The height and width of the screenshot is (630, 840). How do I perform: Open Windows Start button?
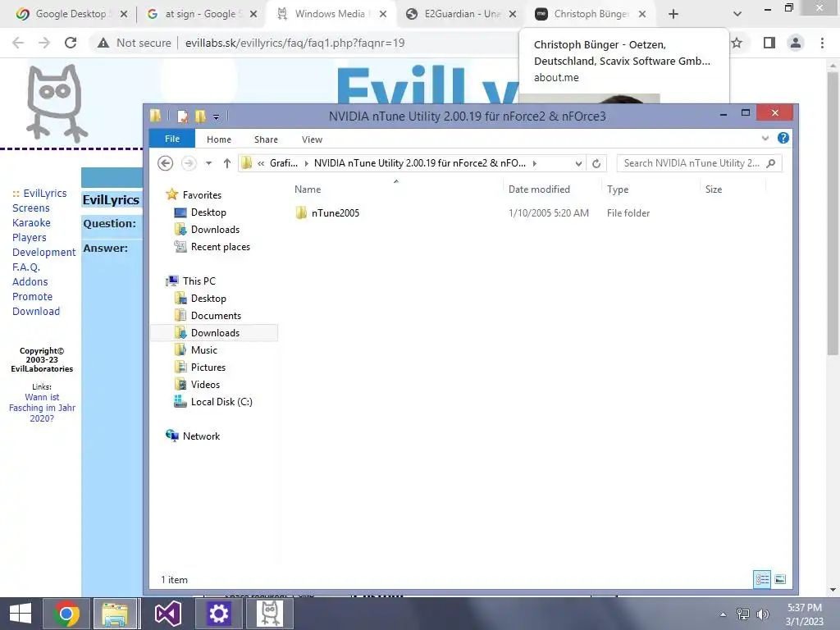coord(21,614)
